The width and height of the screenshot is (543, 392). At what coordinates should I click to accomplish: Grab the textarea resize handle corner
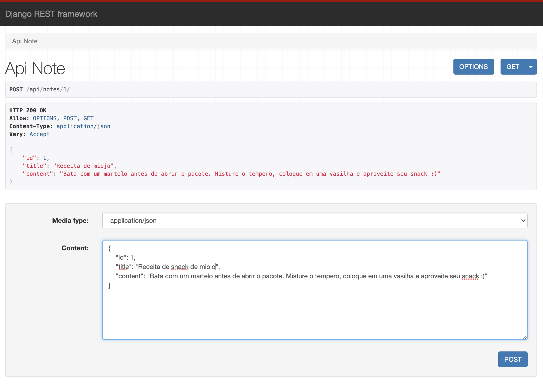tap(525, 337)
